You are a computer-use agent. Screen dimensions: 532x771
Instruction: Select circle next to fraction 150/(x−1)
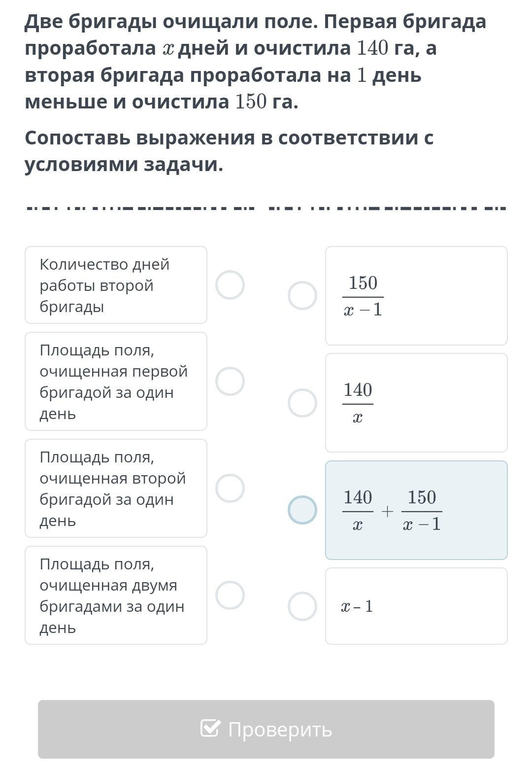pos(302,296)
